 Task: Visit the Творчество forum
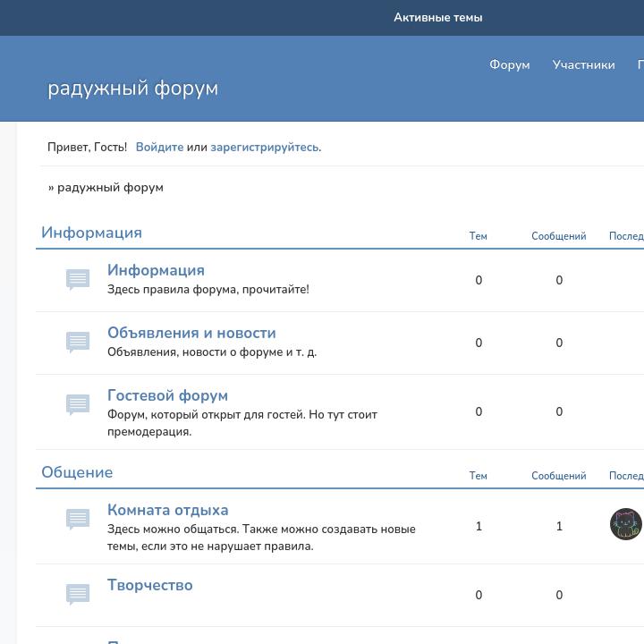tap(149, 585)
